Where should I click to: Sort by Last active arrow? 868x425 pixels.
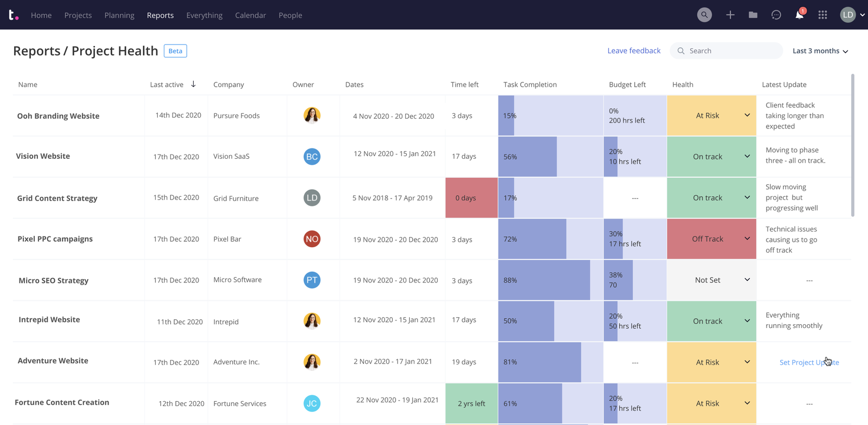193,84
